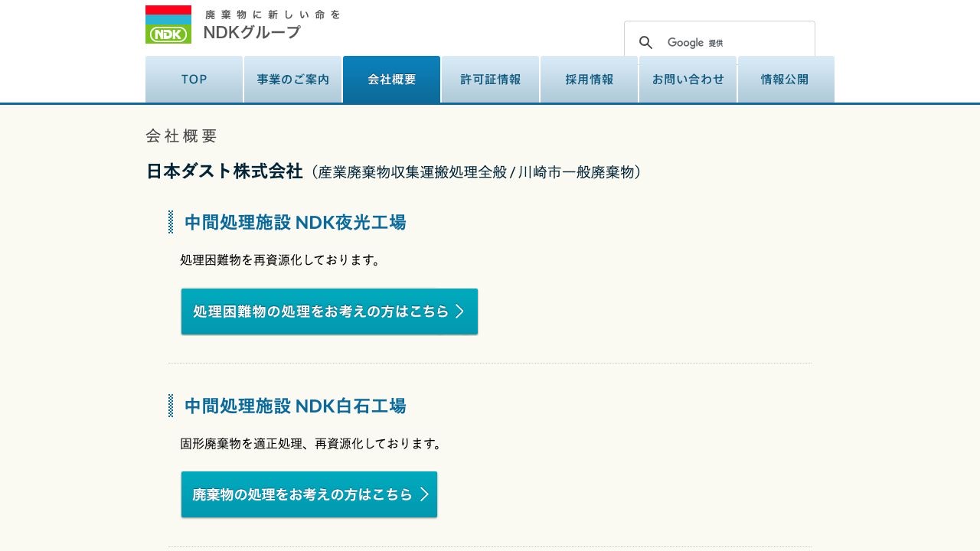Click text 固形廃棄物を適正処理、再資源化しております。
Viewport: 980px width, 551px height.
(311, 444)
